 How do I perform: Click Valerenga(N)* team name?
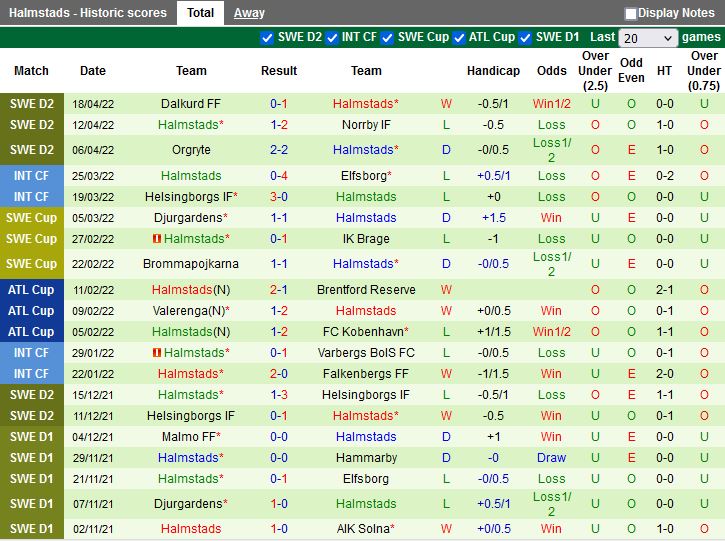191,311
